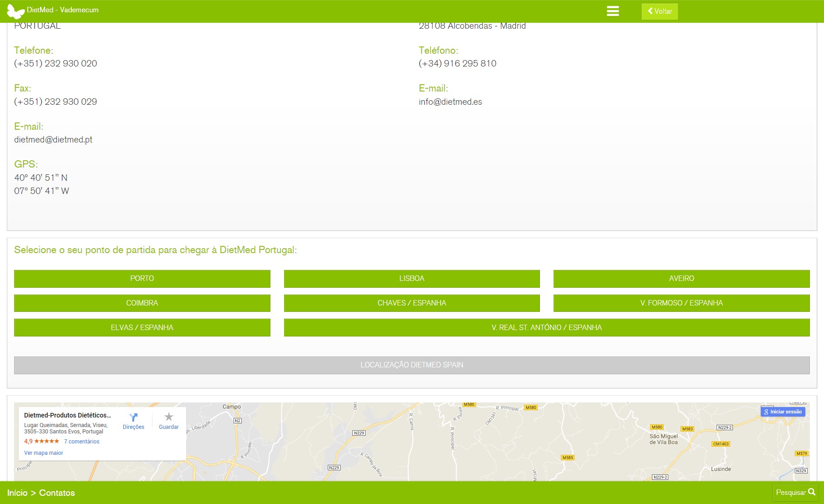The image size is (824, 504).
Task: Click the map title 'Dietmed-Produtos Dietéticos...'
Action: click(x=67, y=415)
